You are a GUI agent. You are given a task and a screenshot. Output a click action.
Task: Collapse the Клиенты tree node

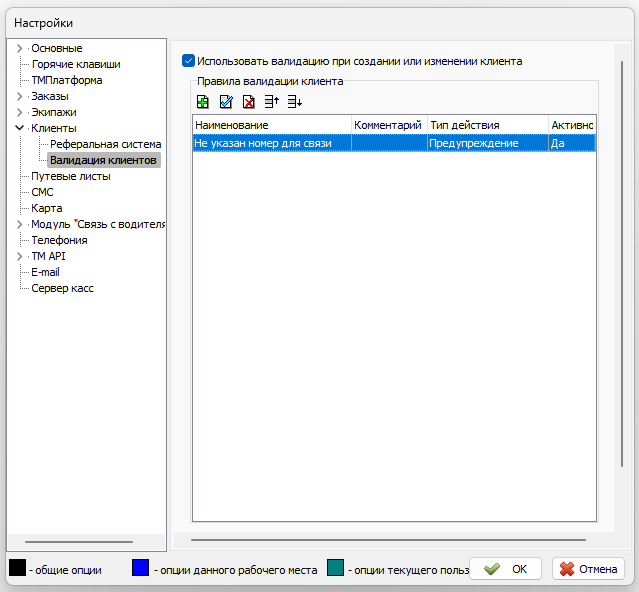19,128
